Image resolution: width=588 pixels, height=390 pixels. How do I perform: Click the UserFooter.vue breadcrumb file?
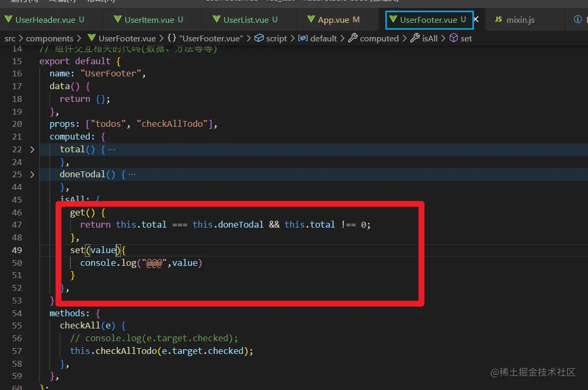[x=127, y=39]
